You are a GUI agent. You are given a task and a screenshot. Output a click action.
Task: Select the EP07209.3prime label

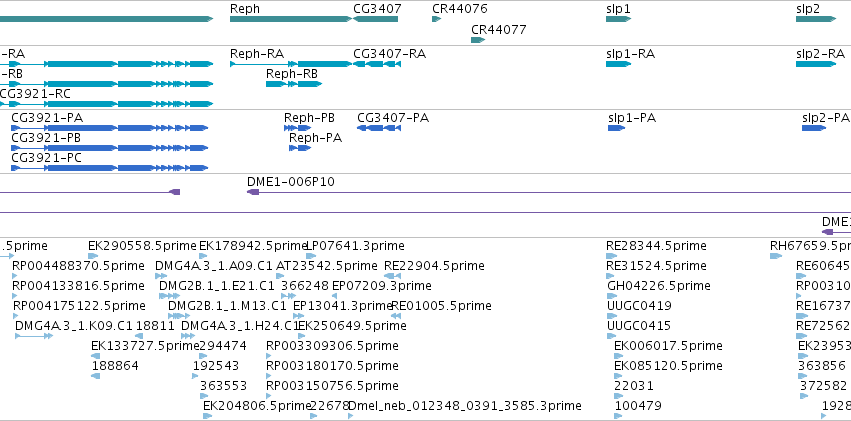pyautogui.click(x=382, y=286)
